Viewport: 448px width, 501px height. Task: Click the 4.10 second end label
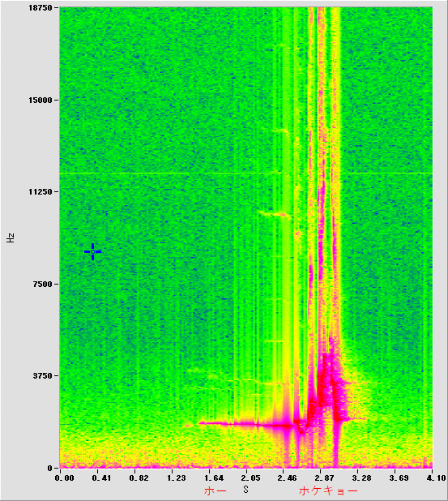point(436,478)
